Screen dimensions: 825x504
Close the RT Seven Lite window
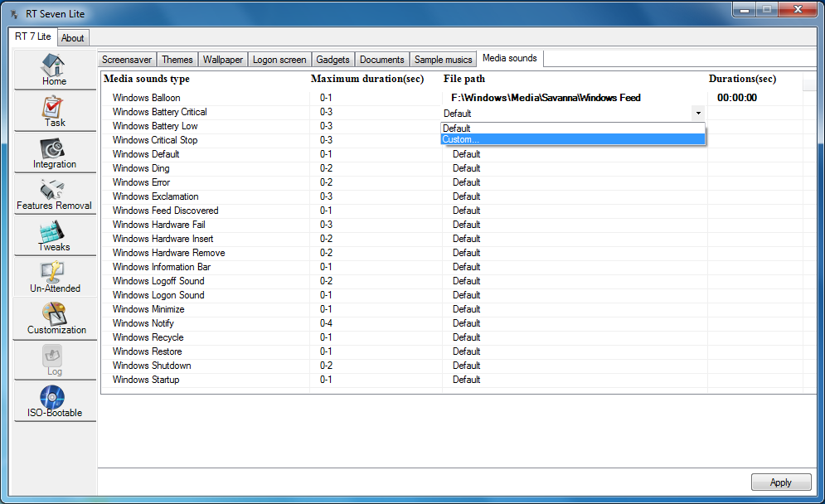pos(798,9)
